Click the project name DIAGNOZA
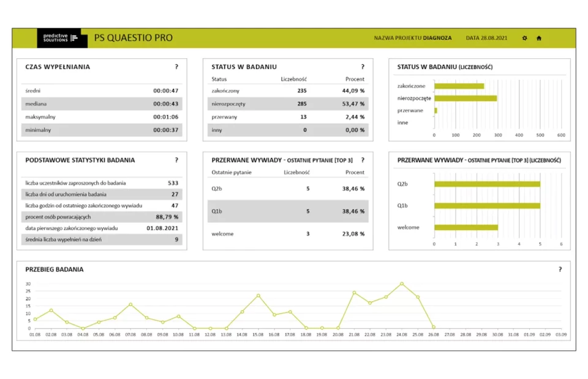 [437, 38]
